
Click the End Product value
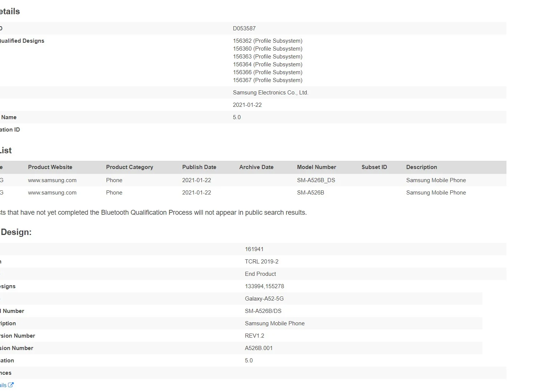(x=260, y=274)
